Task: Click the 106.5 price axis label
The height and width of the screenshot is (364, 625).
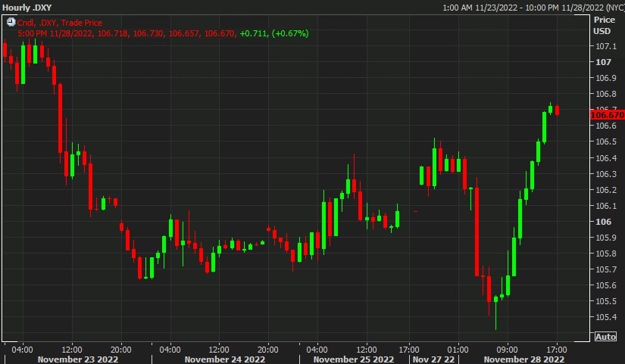Action: [x=605, y=142]
